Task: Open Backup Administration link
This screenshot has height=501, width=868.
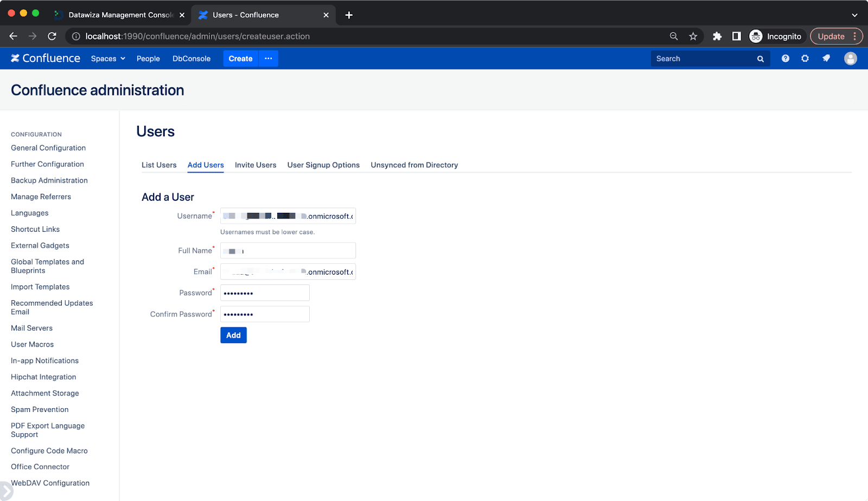Action: pyautogui.click(x=49, y=180)
